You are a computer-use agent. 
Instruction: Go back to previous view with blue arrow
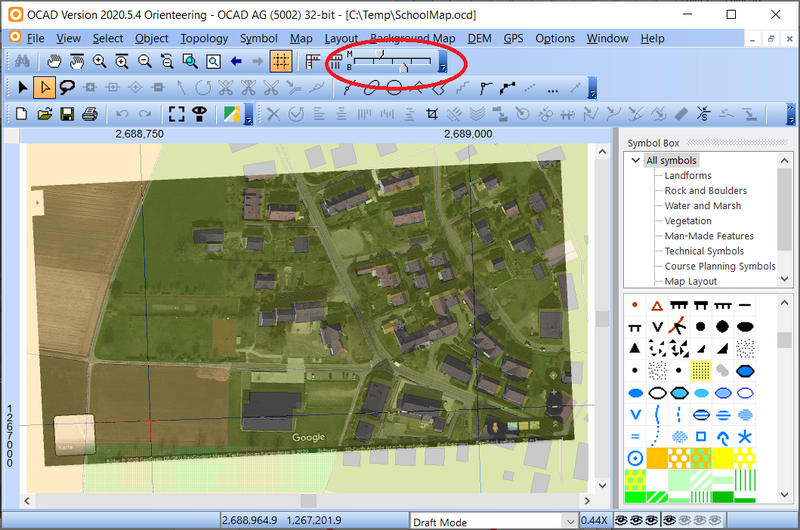(x=236, y=62)
